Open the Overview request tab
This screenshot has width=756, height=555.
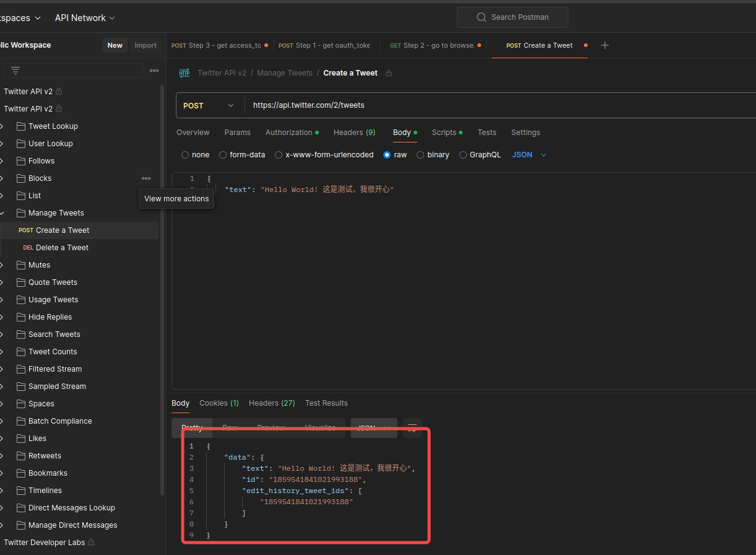coord(193,133)
